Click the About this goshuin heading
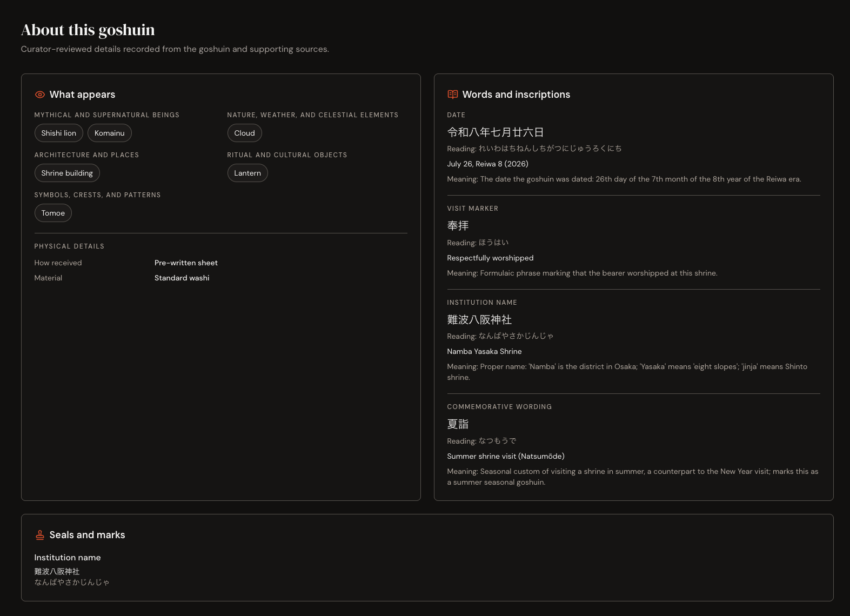The image size is (850, 616). click(88, 30)
